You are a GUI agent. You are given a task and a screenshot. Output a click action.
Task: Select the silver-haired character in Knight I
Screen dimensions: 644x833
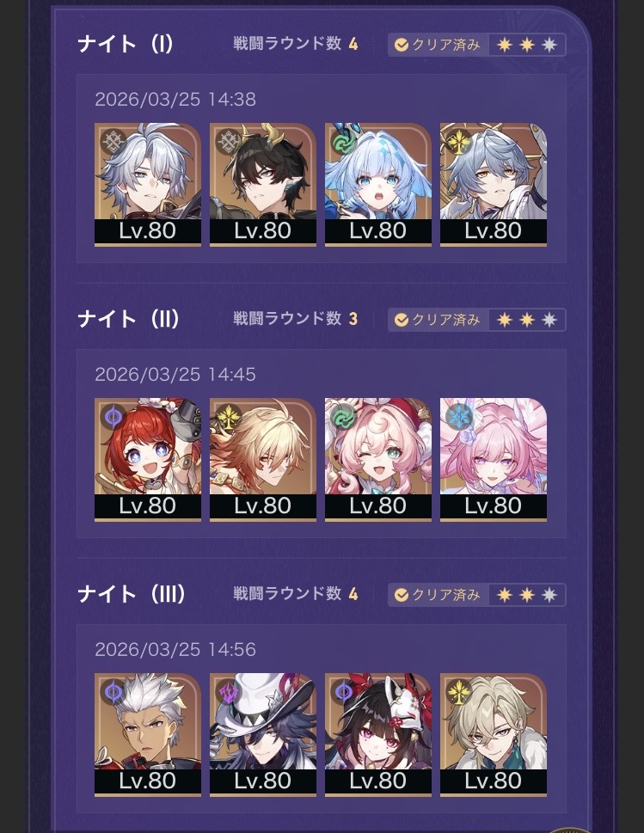tap(148, 184)
